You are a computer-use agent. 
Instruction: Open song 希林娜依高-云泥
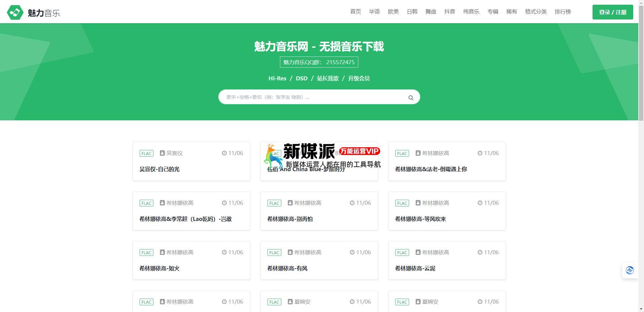415,268
